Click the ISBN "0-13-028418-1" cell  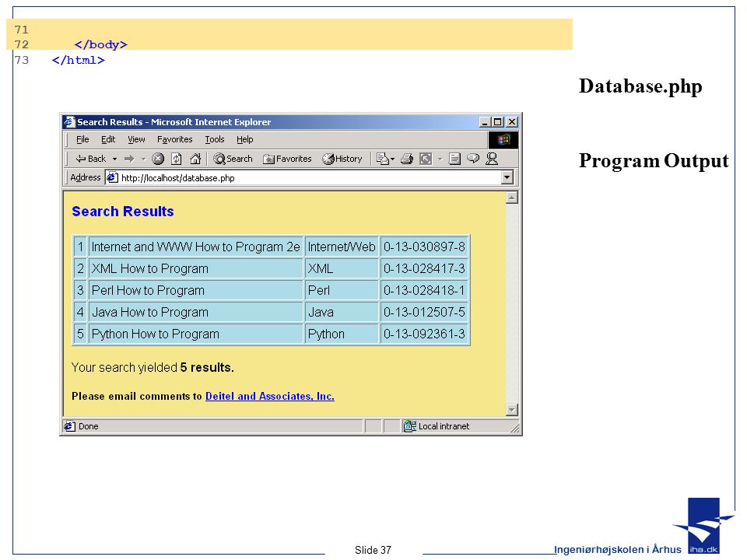(424, 290)
